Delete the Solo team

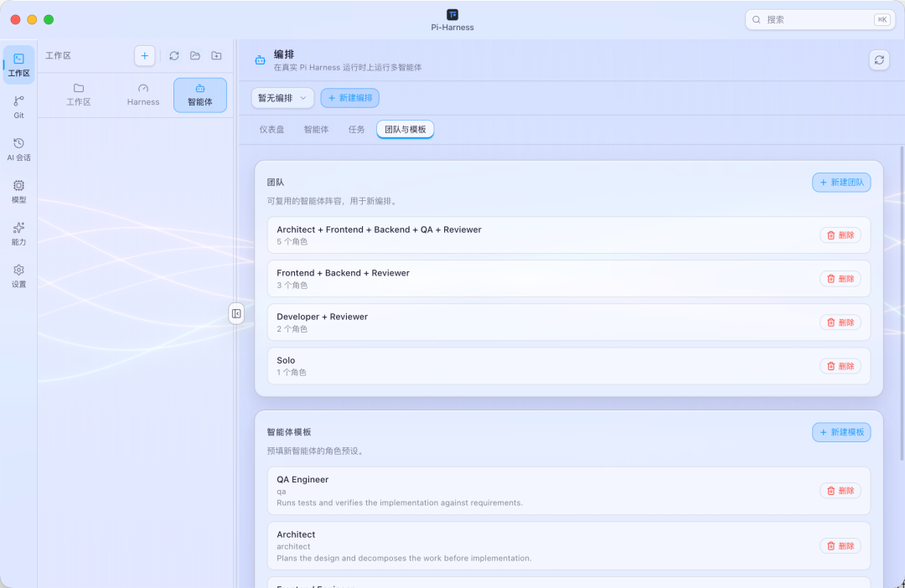pos(840,366)
